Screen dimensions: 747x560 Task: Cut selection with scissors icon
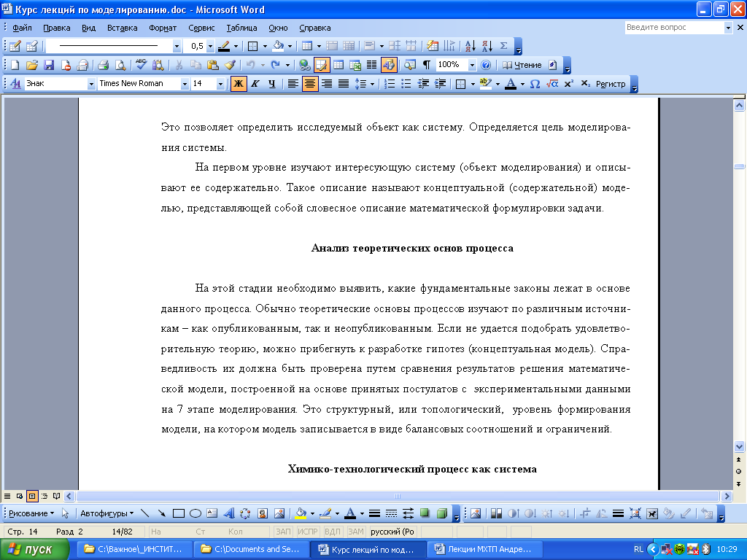[179, 65]
